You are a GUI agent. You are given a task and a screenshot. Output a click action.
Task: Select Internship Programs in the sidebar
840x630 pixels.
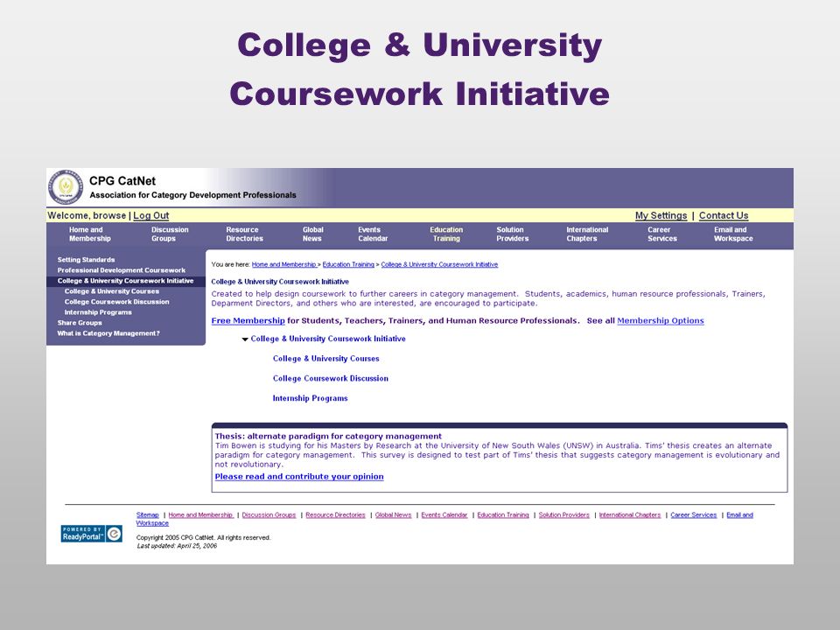click(x=98, y=312)
